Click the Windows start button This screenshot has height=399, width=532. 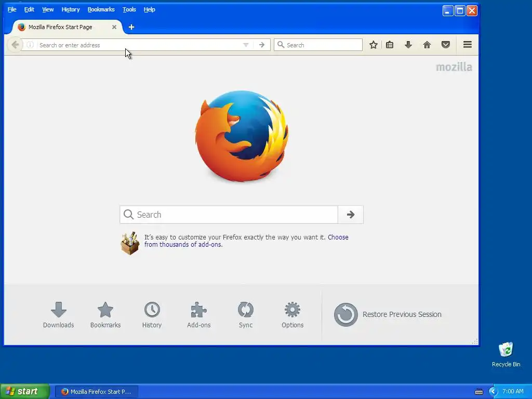tap(25, 392)
